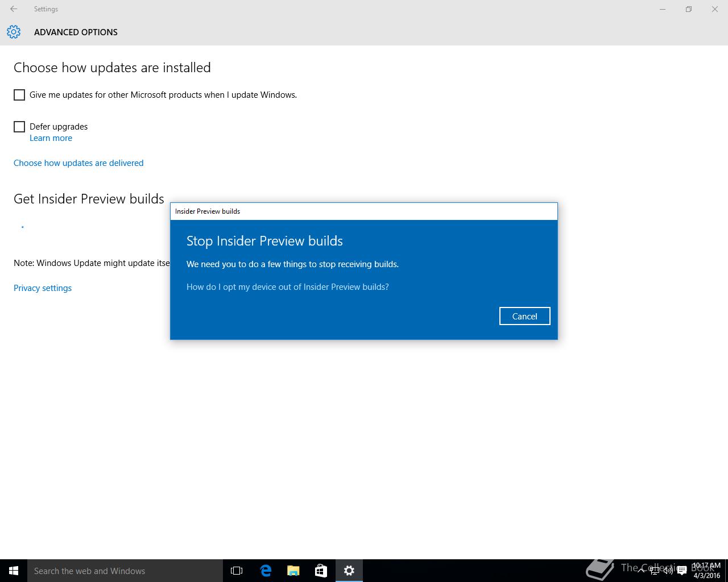The width and height of the screenshot is (728, 582).
Task: Enable updates for other Microsoft products checkbox
Action: click(19, 95)
